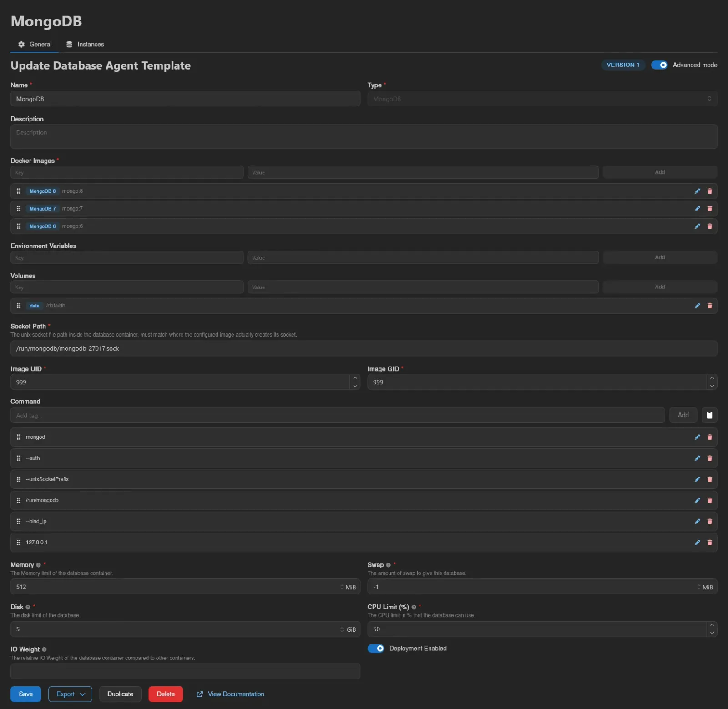Edit the 127.0.0.1 command tag
The width and height of the screenshot is (728, 709).
click(x=697, y=543)
